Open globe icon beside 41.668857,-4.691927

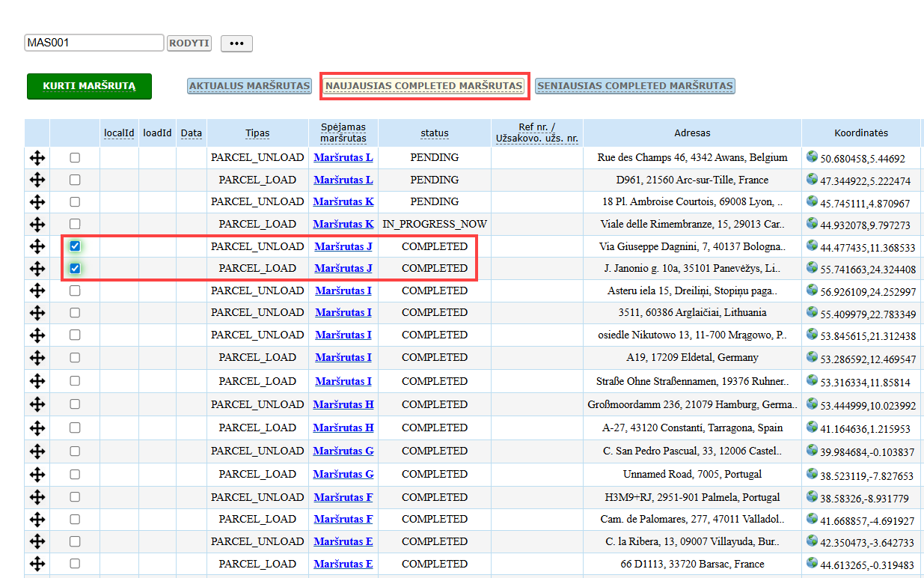[812, 518]
